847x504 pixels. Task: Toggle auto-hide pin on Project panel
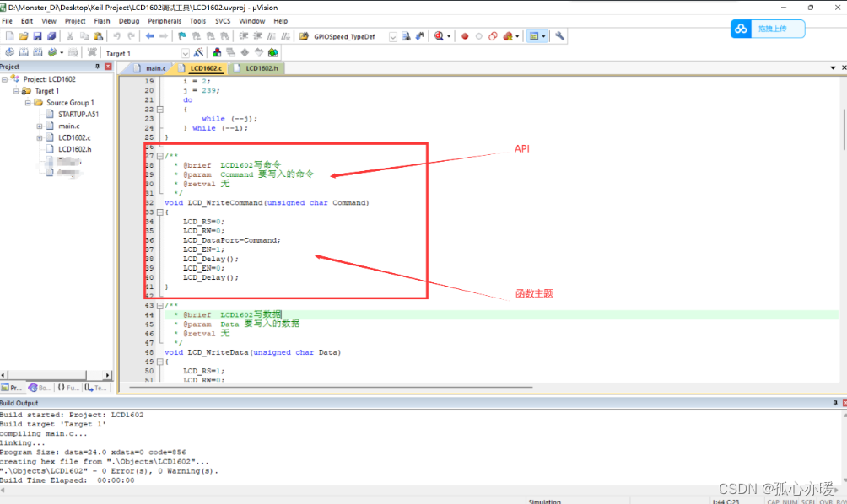tap(97, 67)
